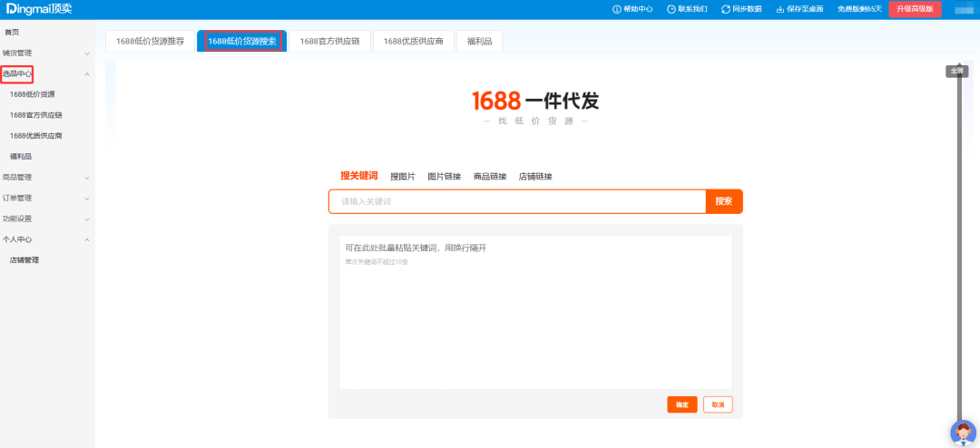Switch to the 福利品 tab

[479, 41]
